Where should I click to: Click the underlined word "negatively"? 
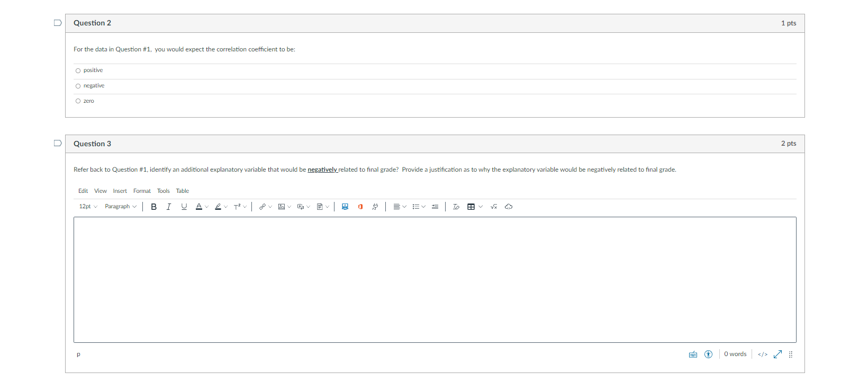coord(322,170)
